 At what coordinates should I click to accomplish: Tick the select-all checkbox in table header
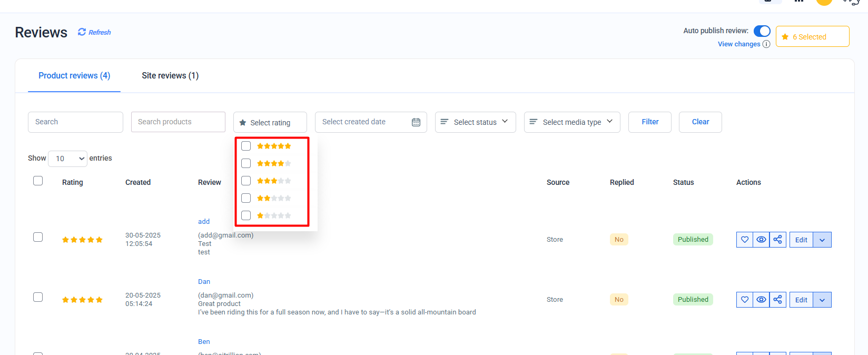(38, 181)
